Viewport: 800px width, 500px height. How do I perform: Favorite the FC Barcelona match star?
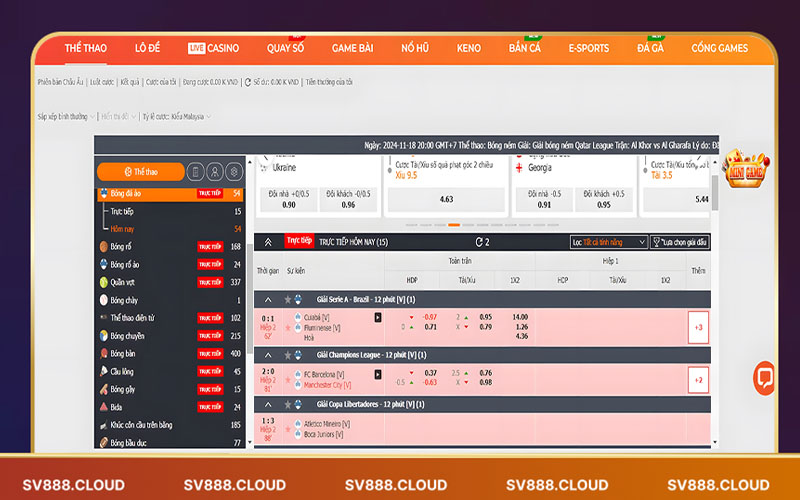(x=288, y=380)
